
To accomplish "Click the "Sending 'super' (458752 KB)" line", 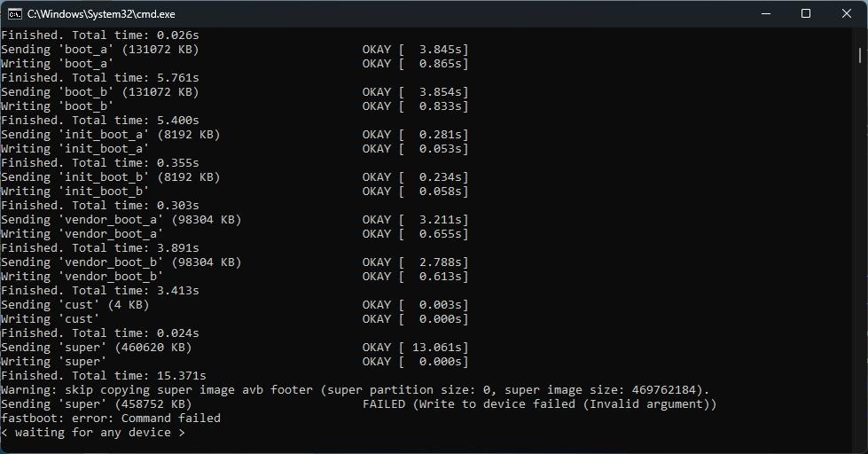I will pos(97,404).
